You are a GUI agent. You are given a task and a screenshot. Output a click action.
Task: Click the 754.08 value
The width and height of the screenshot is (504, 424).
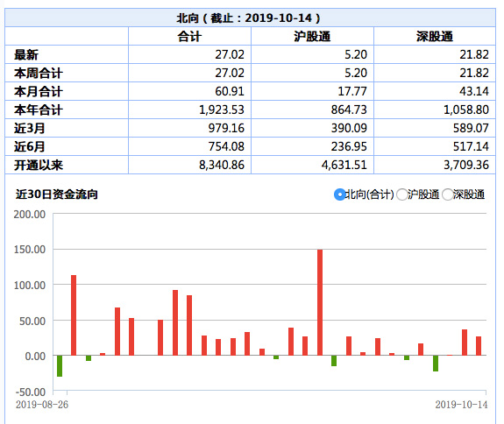(226, 146)
